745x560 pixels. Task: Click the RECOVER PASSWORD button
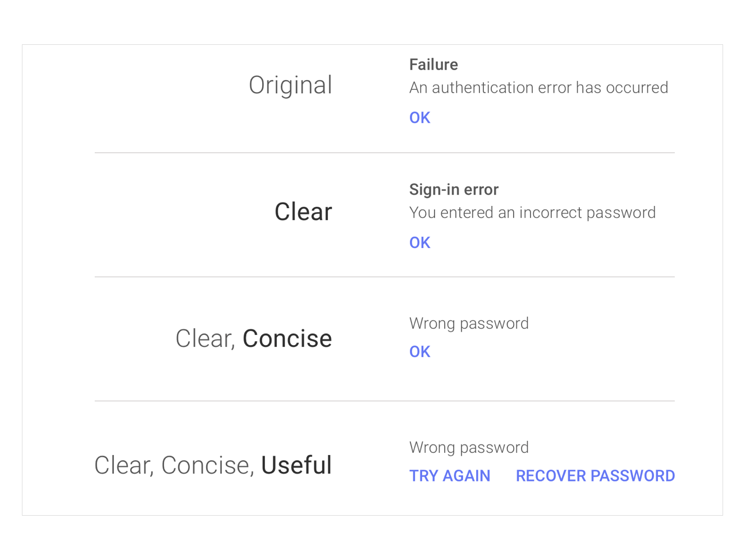click(x=595, y=476)
